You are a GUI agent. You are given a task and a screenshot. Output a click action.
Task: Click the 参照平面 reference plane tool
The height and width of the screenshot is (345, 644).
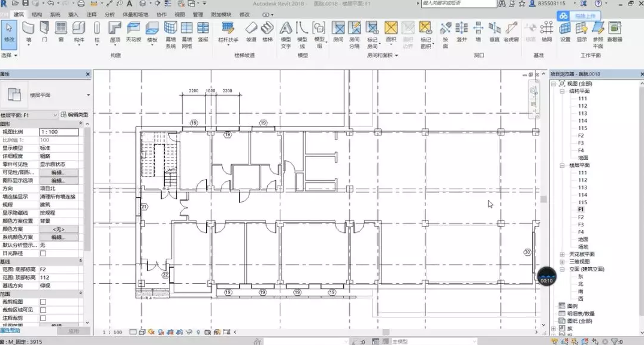tap(598, 35)
